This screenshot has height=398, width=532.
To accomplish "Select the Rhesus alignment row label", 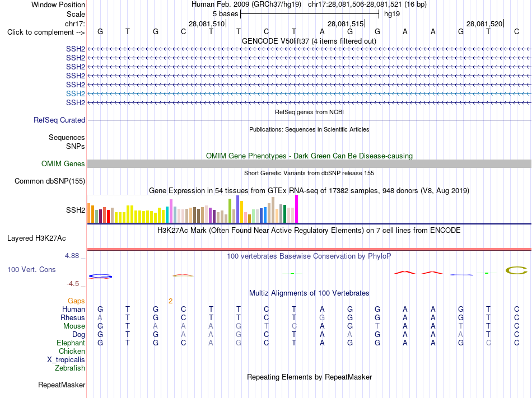I will (x=73, y=317).
